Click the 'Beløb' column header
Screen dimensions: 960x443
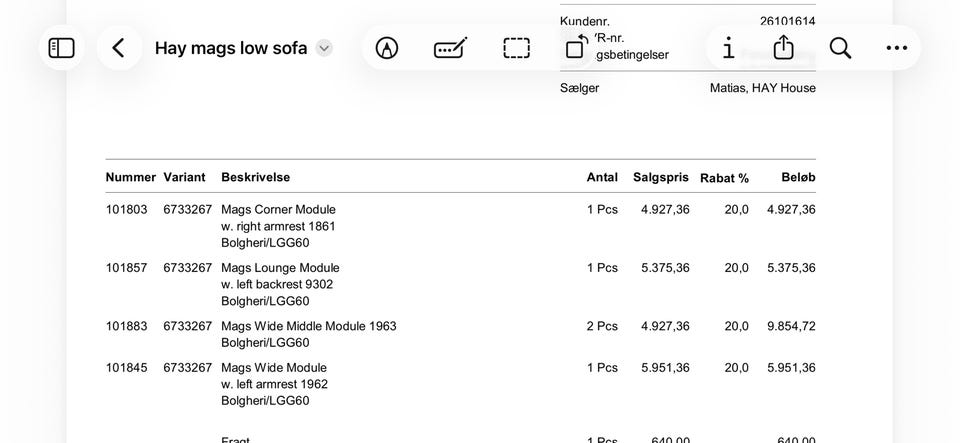pyautogui.click(x=798, y=177)
